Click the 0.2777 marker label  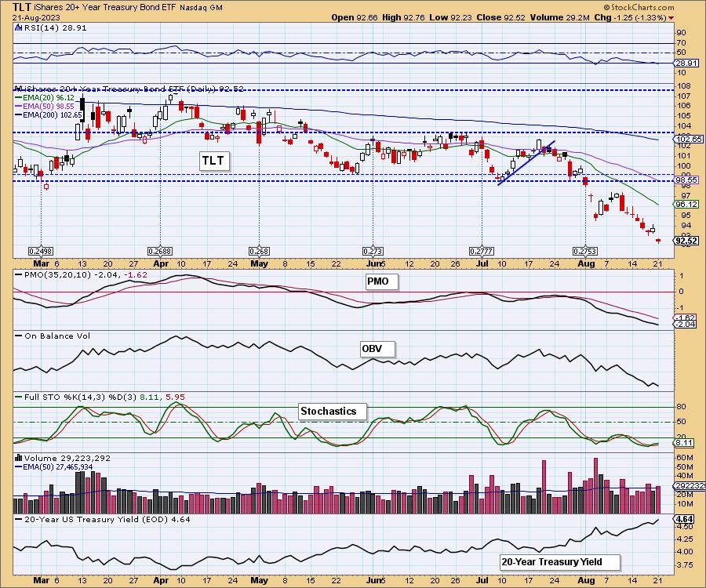point(482,251)
